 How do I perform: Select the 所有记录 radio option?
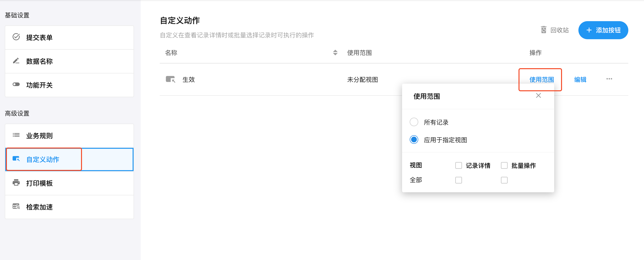click(414, 122)
